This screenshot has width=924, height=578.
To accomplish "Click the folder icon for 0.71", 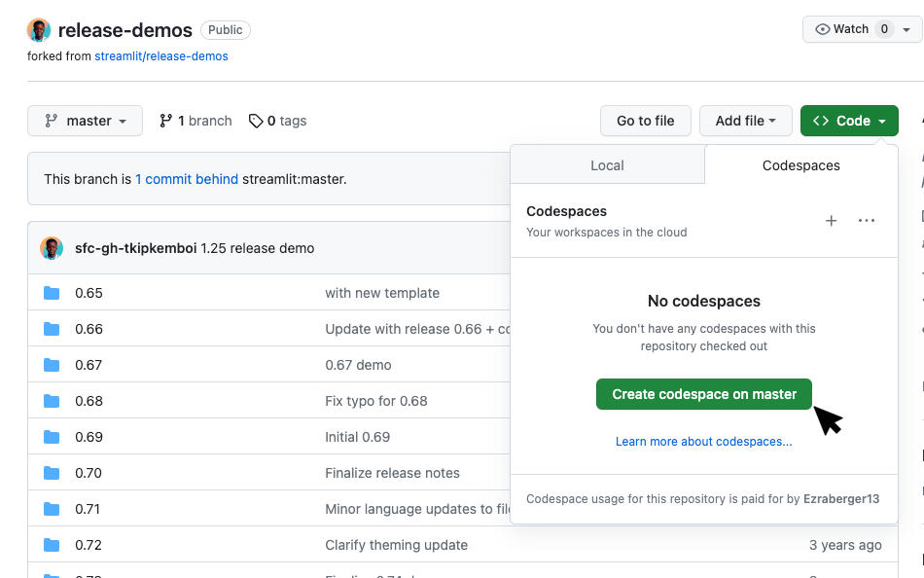I will (52, 509).
